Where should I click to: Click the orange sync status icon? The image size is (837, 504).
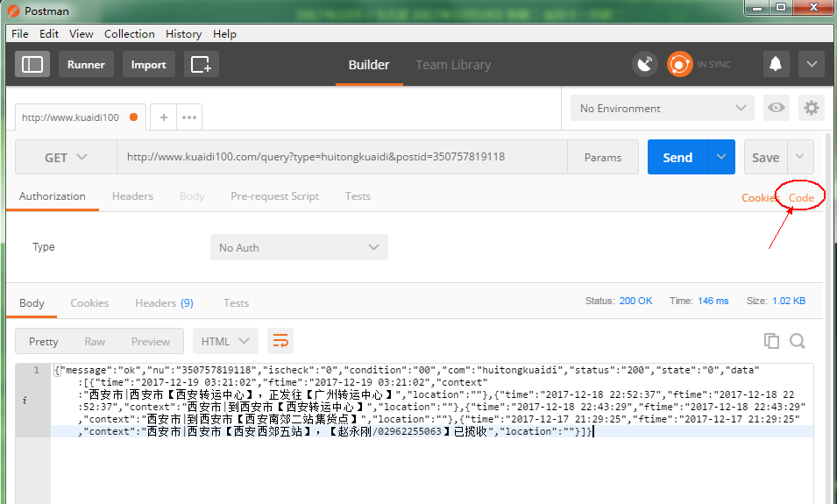679,65
